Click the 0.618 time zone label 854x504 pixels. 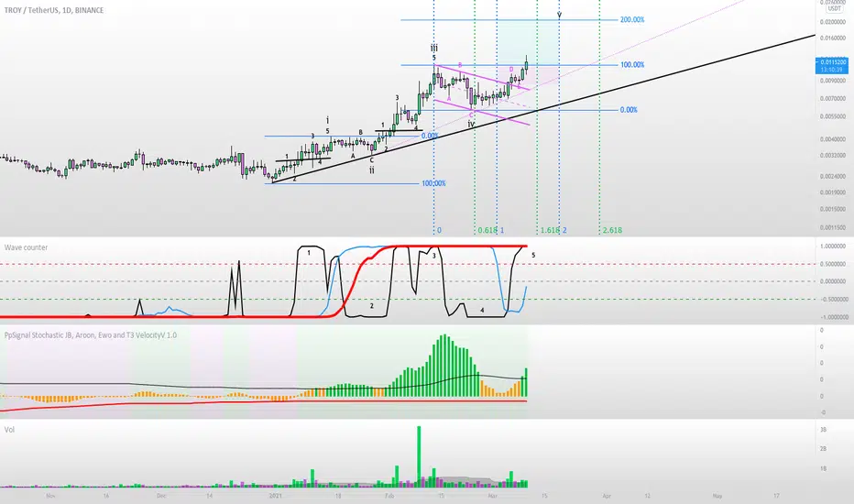click(487, 231)
